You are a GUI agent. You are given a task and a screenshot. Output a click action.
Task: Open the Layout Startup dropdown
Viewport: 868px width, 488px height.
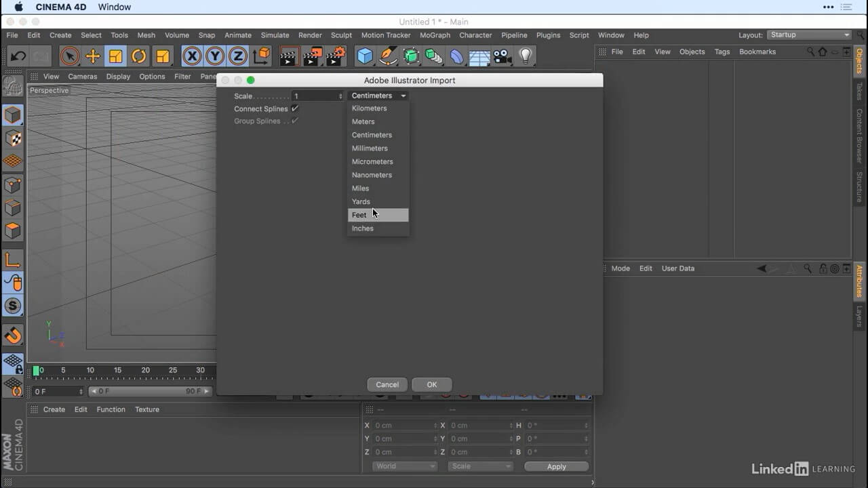tap(809, 35)
